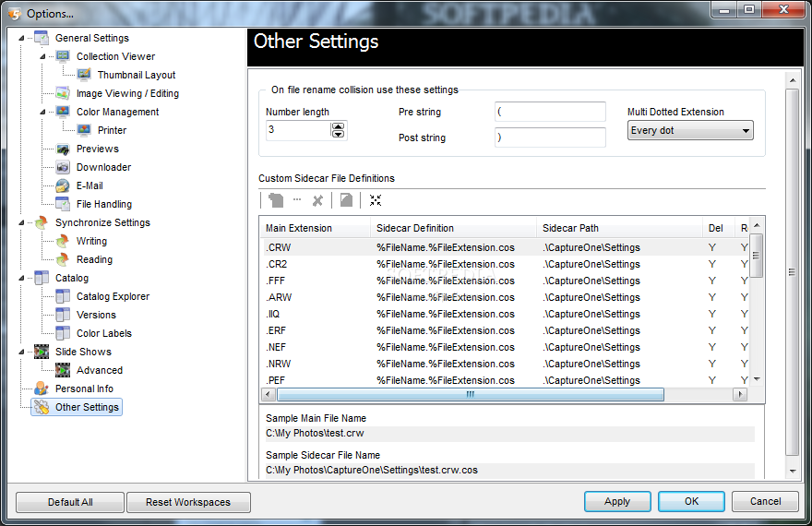Click the delete X sidecar toolbar icon
The image size is (812, 526).
[318, 200]
